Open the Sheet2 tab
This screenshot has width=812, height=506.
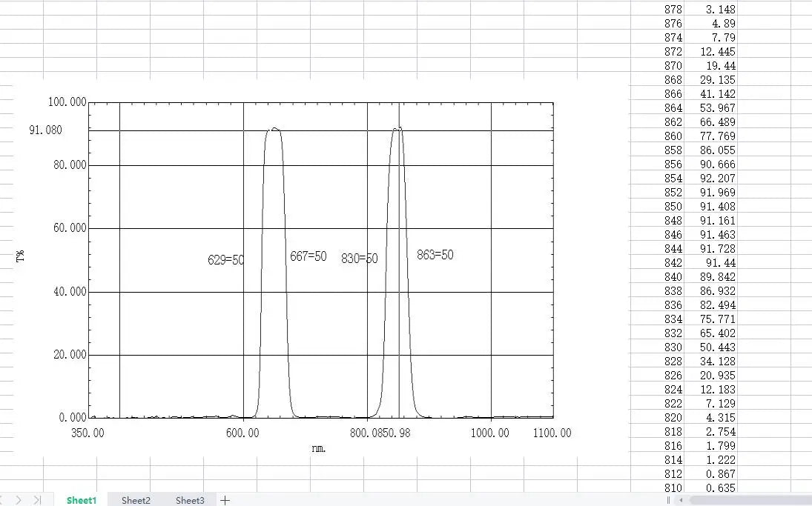click(x=136, y=500)
